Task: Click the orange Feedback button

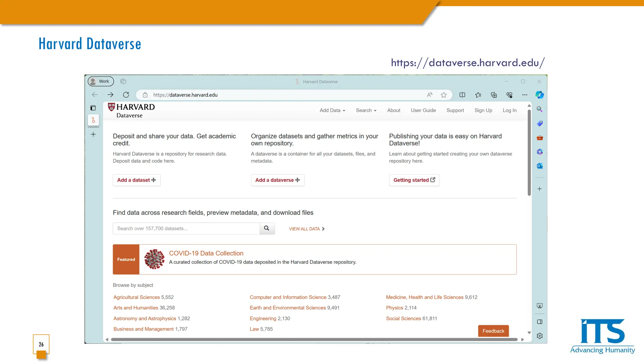Action: [493, 331]
